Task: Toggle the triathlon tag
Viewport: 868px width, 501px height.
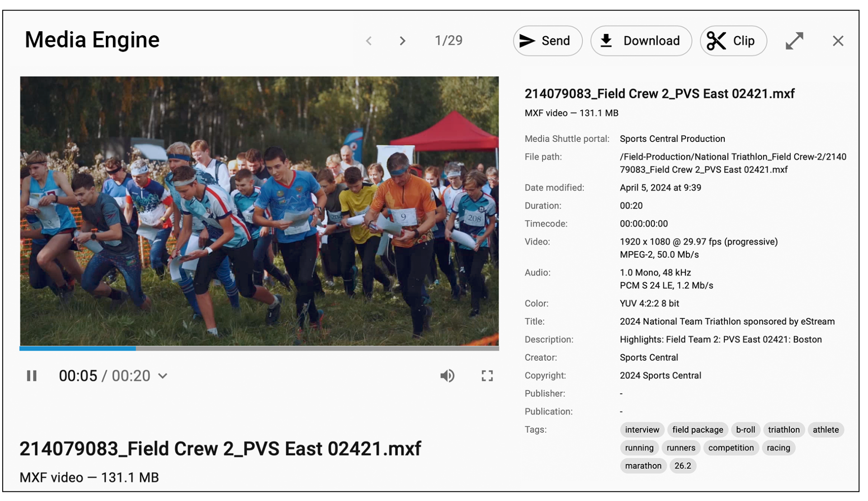Action: coord(784,430)
